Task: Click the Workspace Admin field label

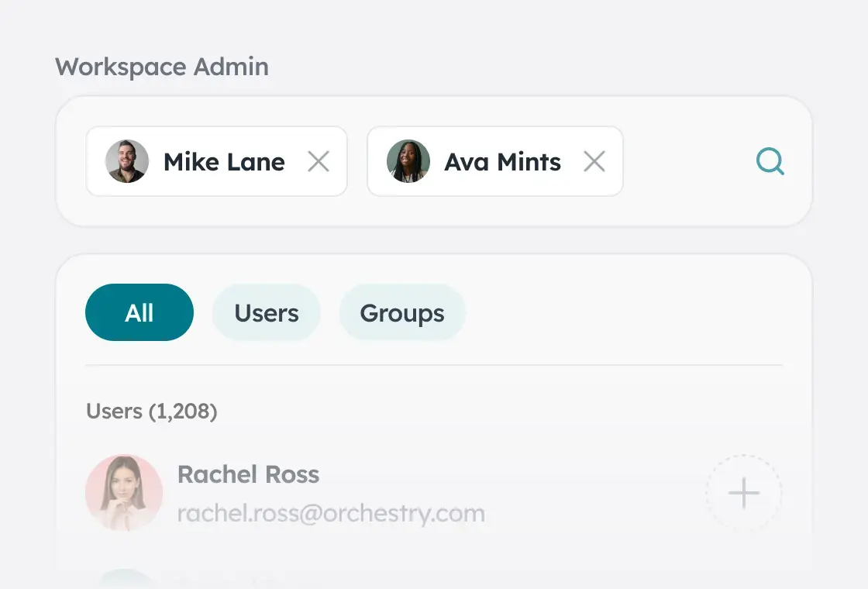Action: pos(162,67)
